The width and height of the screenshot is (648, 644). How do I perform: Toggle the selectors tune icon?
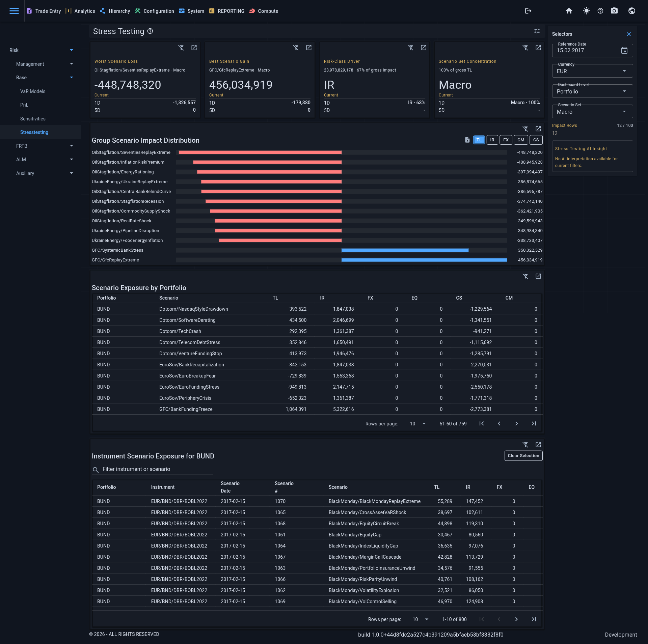coord(537,31)
